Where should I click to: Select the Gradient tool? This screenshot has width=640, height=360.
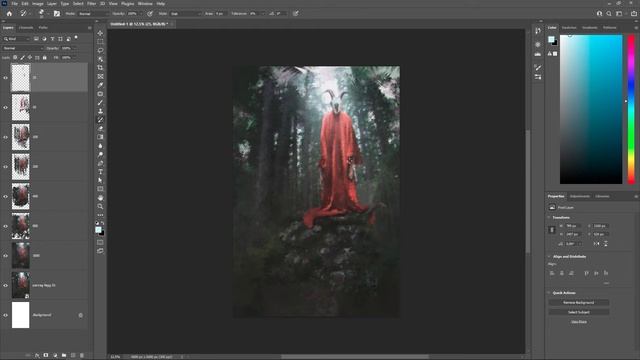click(100, 137)
